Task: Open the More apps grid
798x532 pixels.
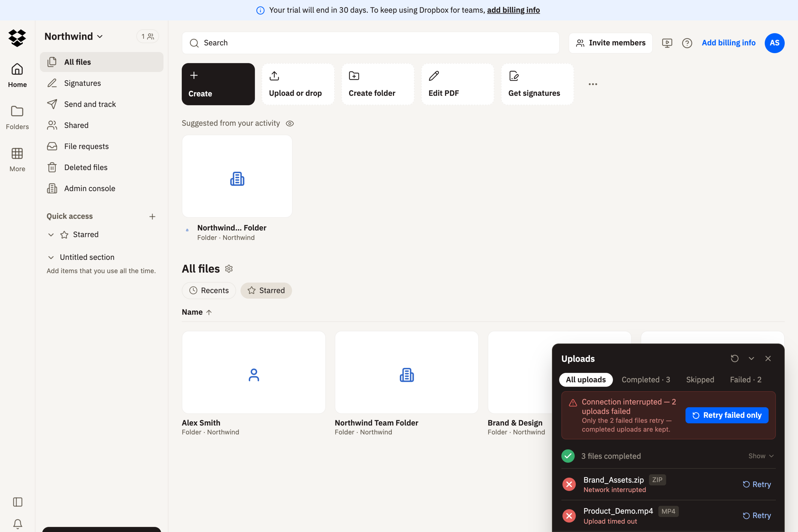Action: tap(17, 160)
